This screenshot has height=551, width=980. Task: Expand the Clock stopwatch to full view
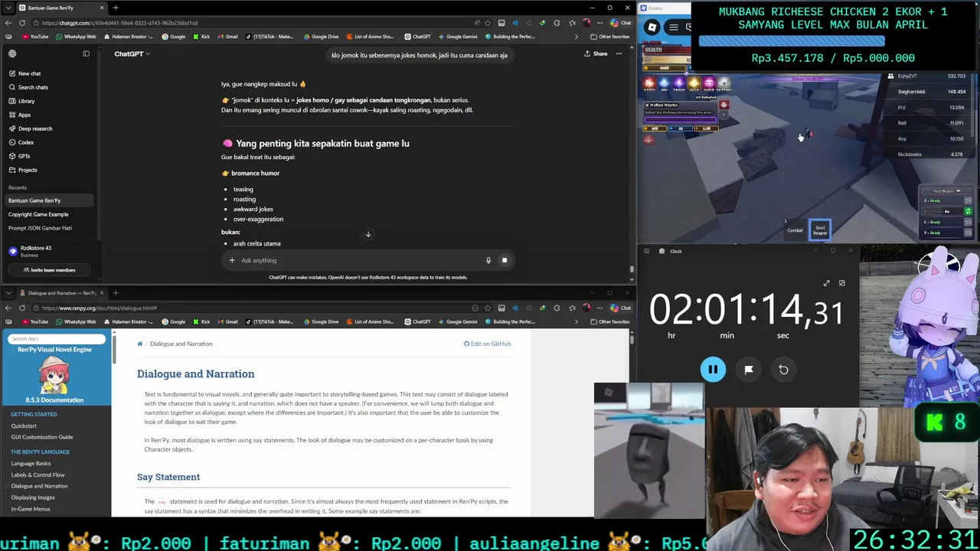pos(826,283)
